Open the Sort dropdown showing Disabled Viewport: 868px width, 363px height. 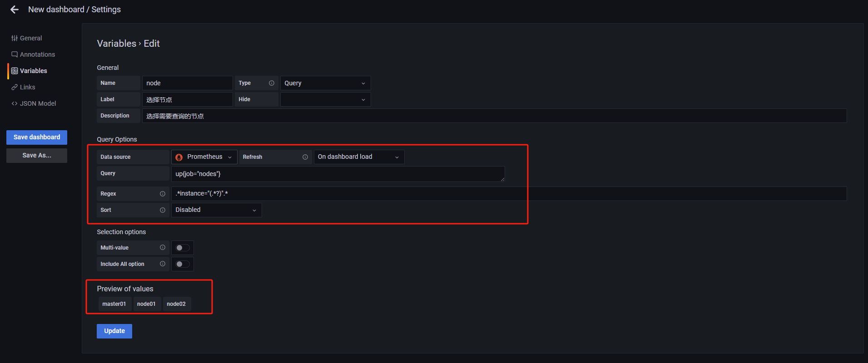click(x=216, y=210)
